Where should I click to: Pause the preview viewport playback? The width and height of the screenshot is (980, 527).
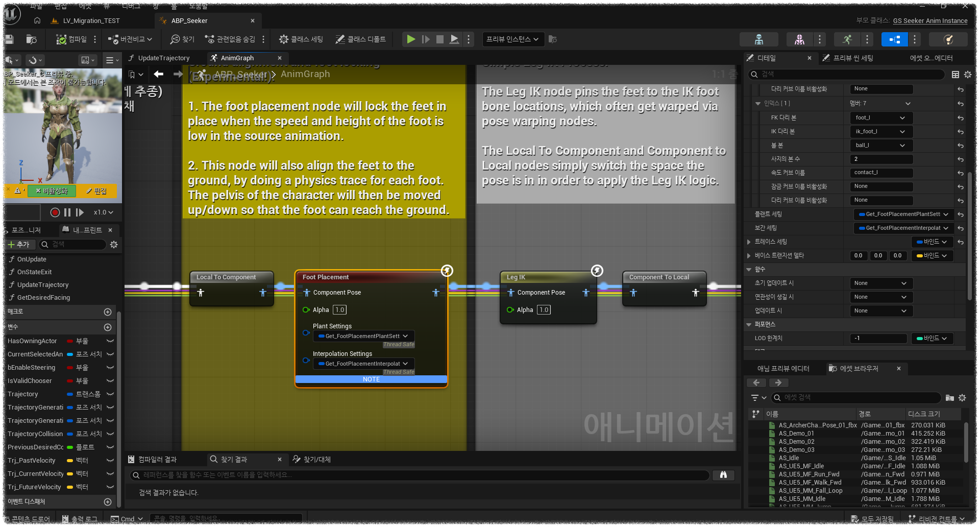click(67, 212)
